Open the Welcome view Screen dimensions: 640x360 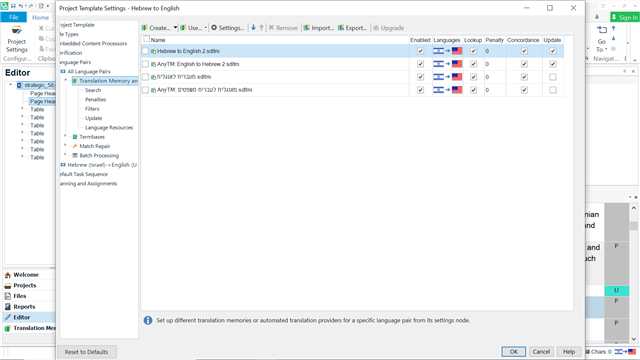[x=26, y=275]
